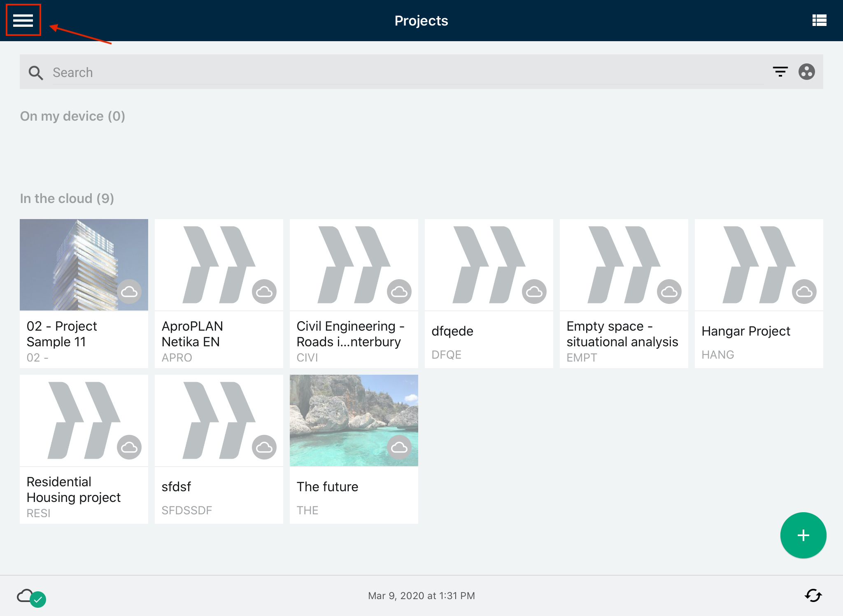Select the 'sfdsf' project title
The height and width of the screenshot is (616, 843).
coord(176,487)
